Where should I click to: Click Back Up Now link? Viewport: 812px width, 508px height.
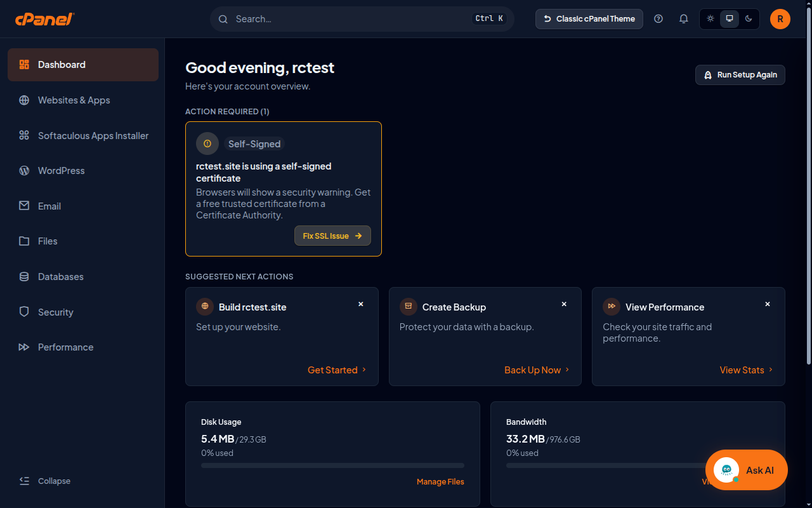537,370
